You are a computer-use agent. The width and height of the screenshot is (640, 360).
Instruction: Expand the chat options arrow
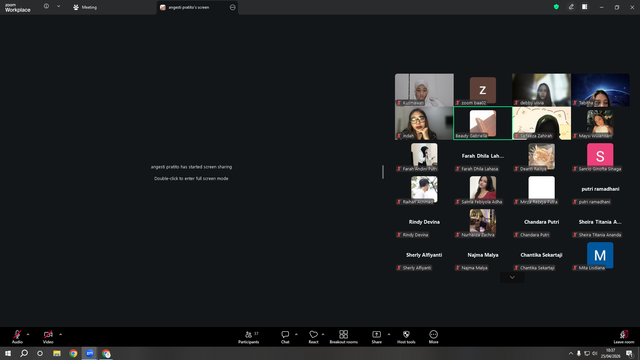click(x=296, y=334)
